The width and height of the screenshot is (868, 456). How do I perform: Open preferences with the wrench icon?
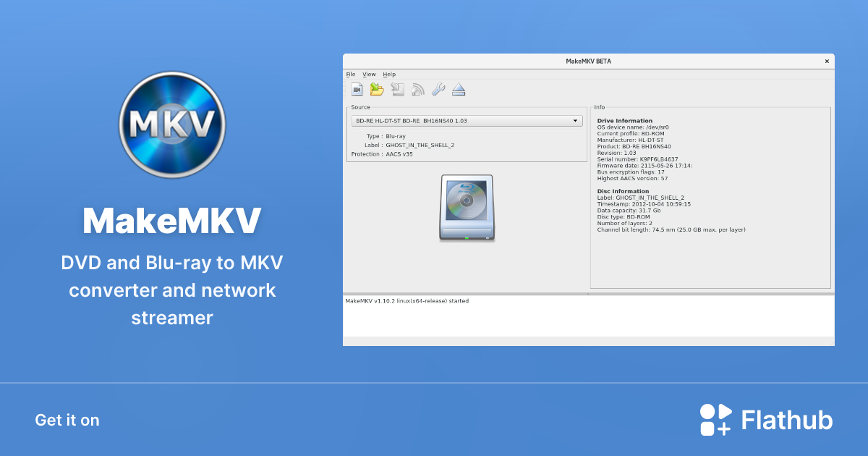438,89
